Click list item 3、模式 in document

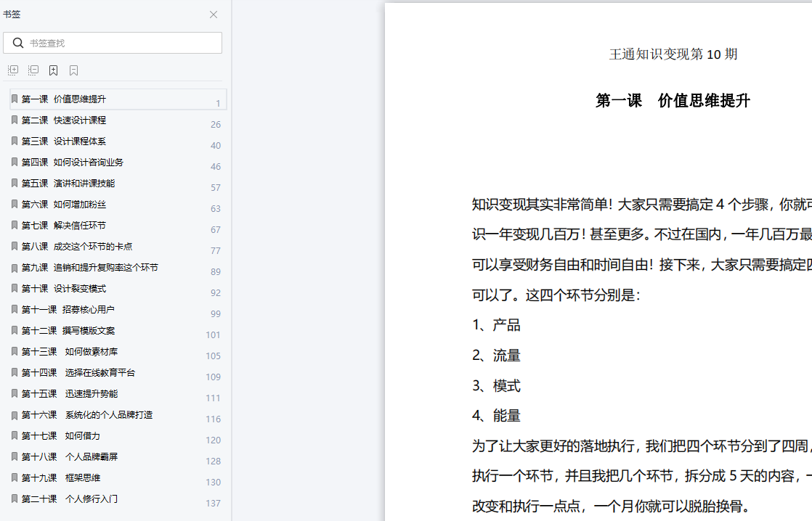click(x=496, y=386)
